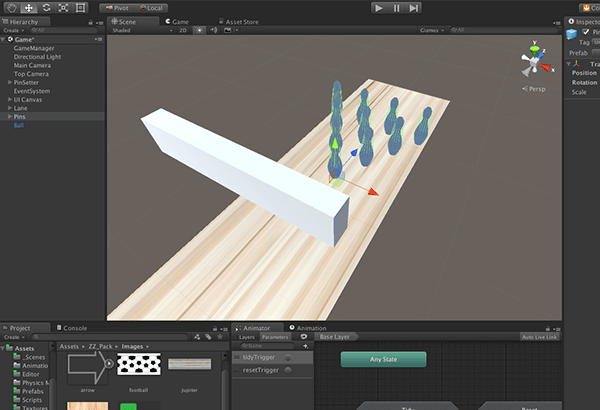Toggle Pivot handle position
Image resolution: width=600 pixels, height=410 pixels.
click(117, 8)
